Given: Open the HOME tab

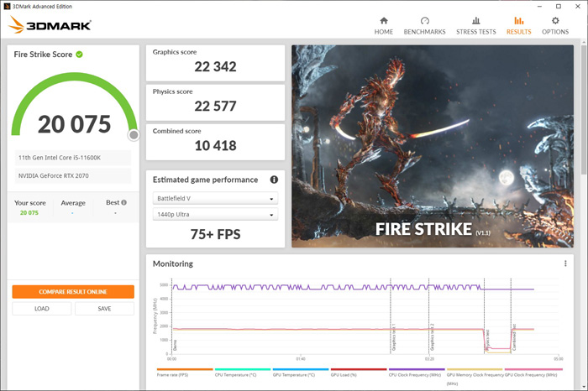Looking at the screenshot, I should 383,26.
